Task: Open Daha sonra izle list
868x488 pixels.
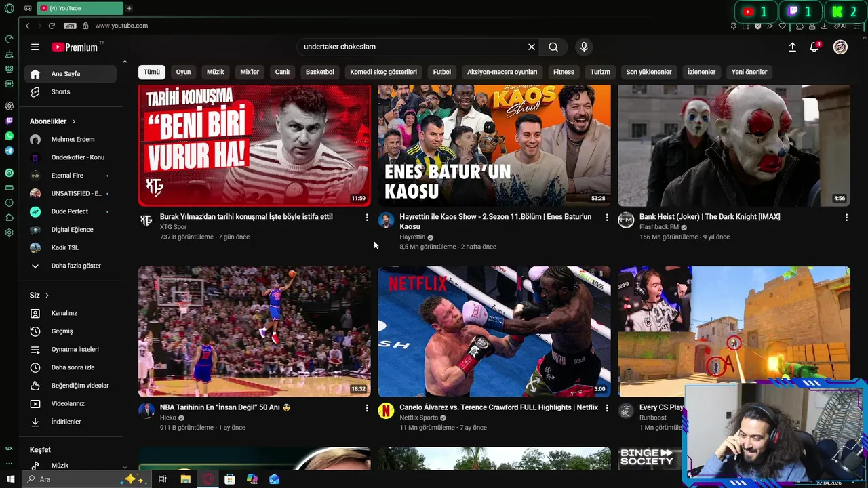Action: 73,367
